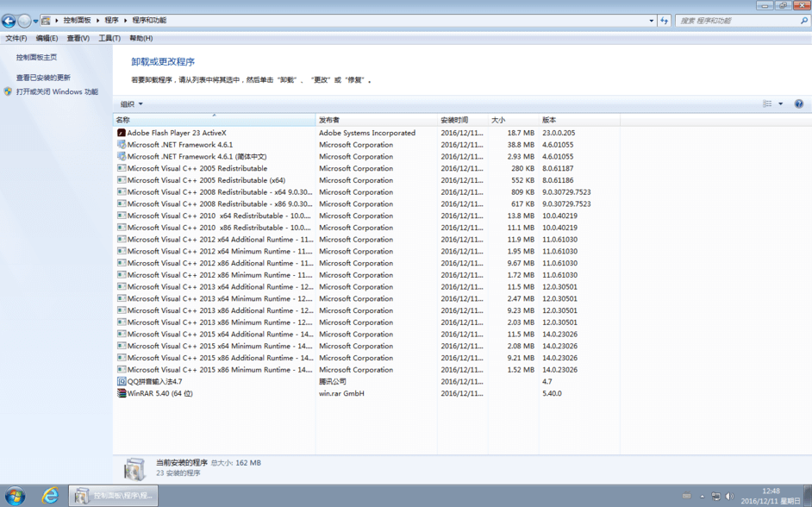Sort by the 版本 column header
The width and height of the screenshot is (812, 507).
(579, 120)
